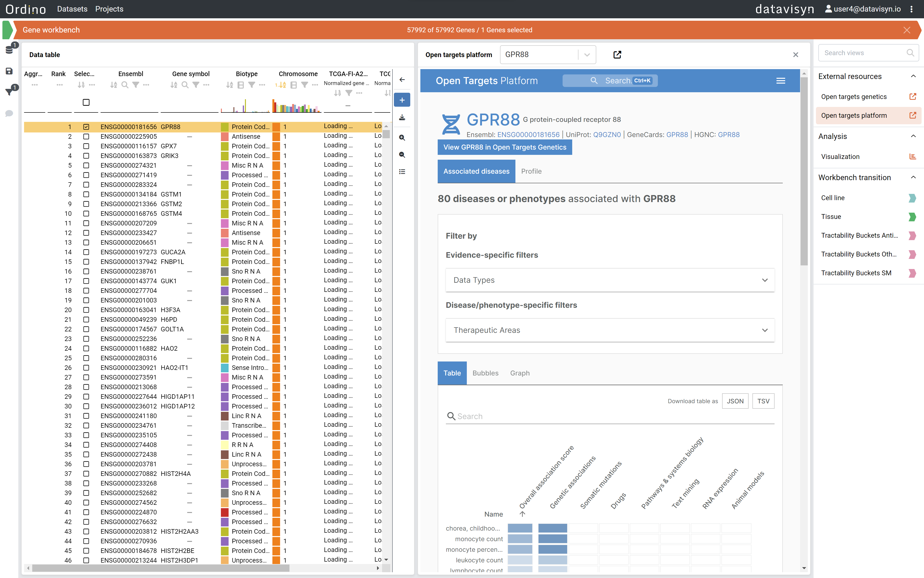Close the Gene workbench with the X
924x578 pixels.
coord(907,30)
